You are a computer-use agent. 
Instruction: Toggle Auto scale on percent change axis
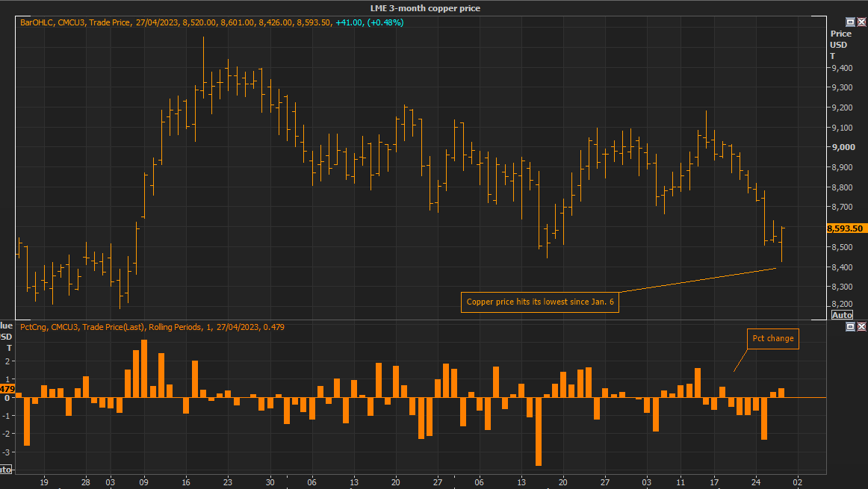pos(5,470)
